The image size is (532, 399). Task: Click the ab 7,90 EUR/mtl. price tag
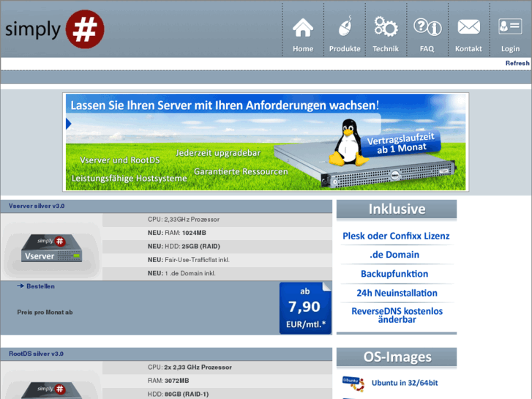point(305,308)
